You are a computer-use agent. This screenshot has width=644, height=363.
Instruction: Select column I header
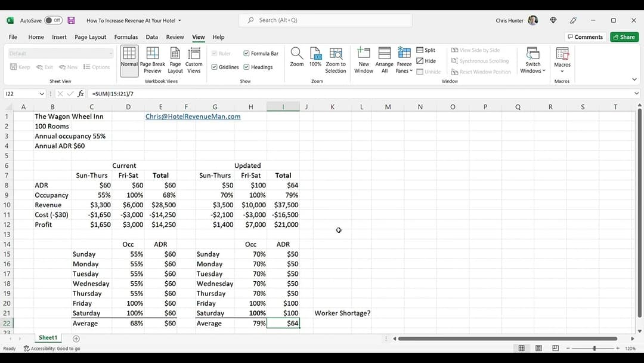point(283,107)
